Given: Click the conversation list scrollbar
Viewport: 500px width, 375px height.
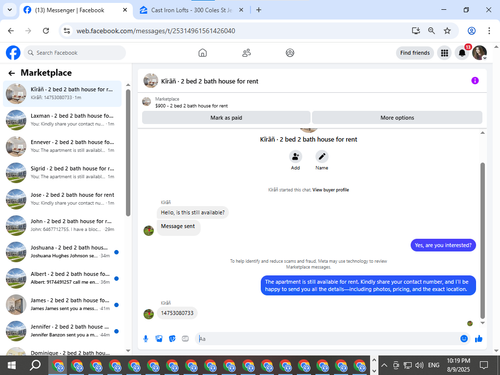Looking at the screenshot, I should pos(128,153).
